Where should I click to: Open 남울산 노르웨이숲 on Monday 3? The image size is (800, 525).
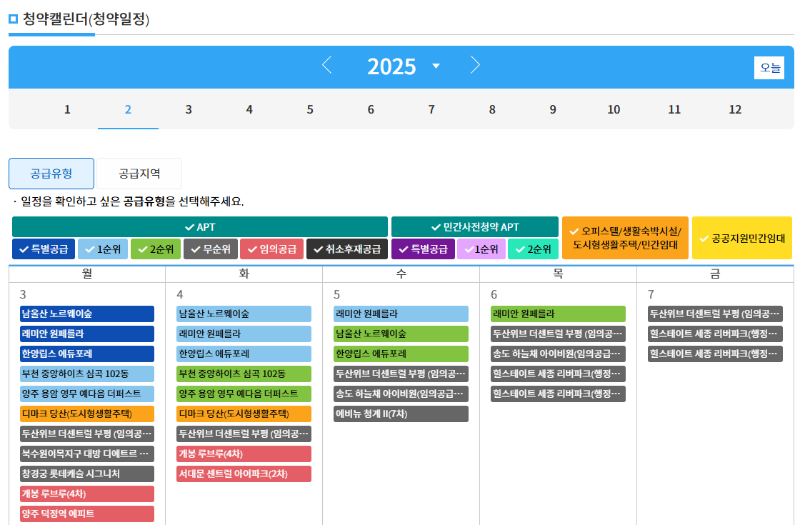[x=87, y=314]
